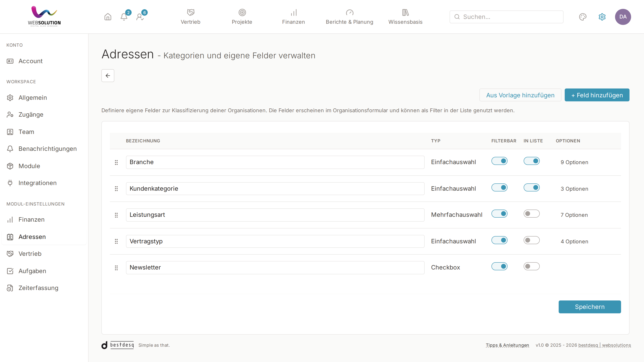This screenshot has height=362, width=644.
Task: Open the websolutions footer link
Action: [x=616, y=345]
